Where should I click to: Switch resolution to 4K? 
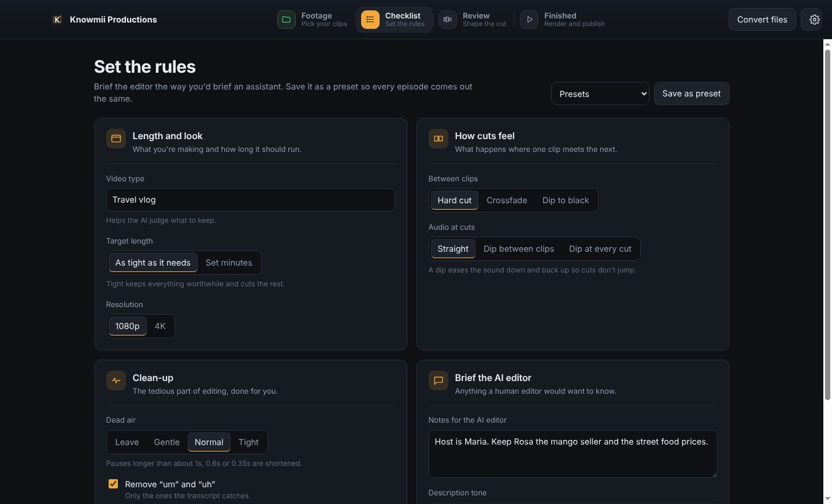tap(160, 326)
